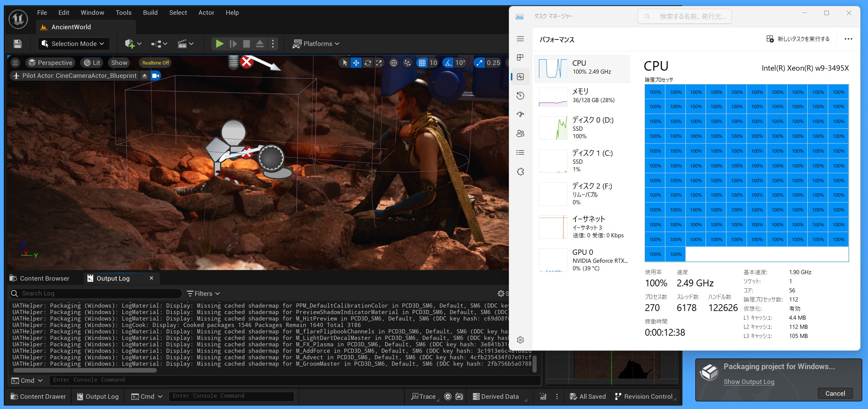Toggle rotation snapping angle icon
868x409 pixels.
pyautogui.click(x=448, y=63)
